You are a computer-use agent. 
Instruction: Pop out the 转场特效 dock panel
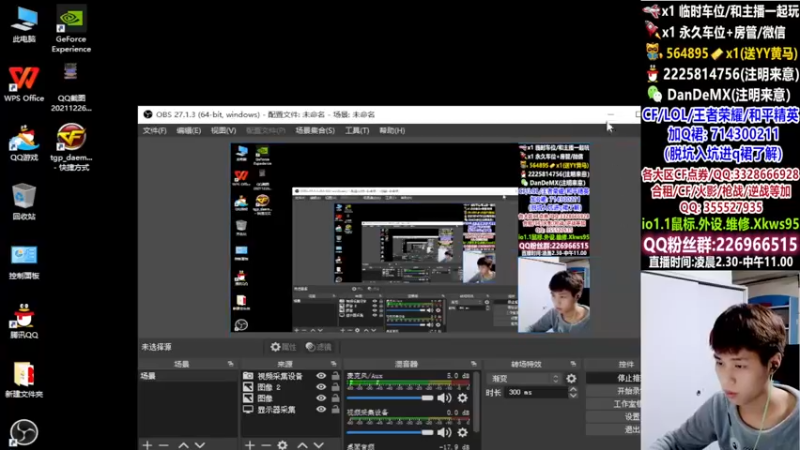tap(573, 364)
